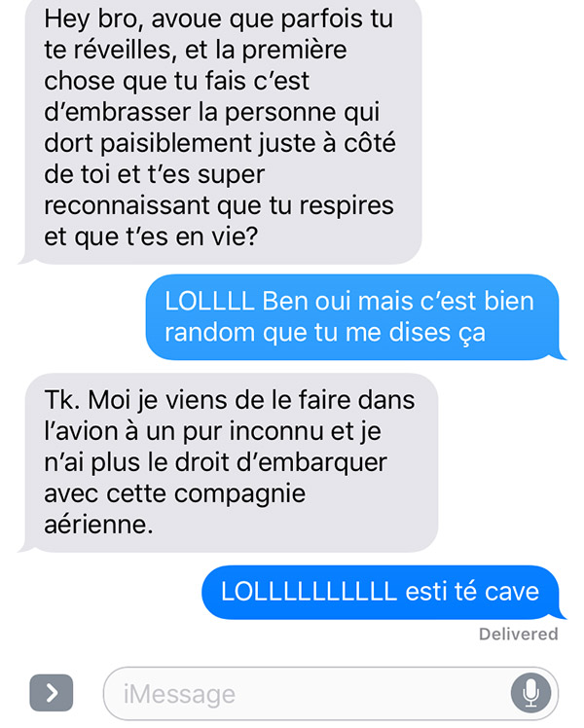Click the word "aérienne." in gray bubble
The height and width of the screenshot is (728, 584).
point(98,525)
